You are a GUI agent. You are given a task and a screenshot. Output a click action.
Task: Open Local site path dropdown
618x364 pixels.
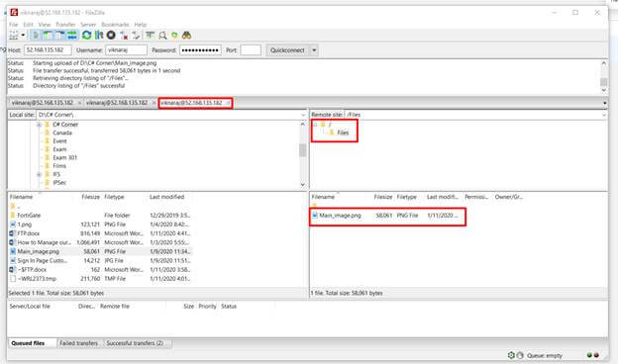click(303, 115)
